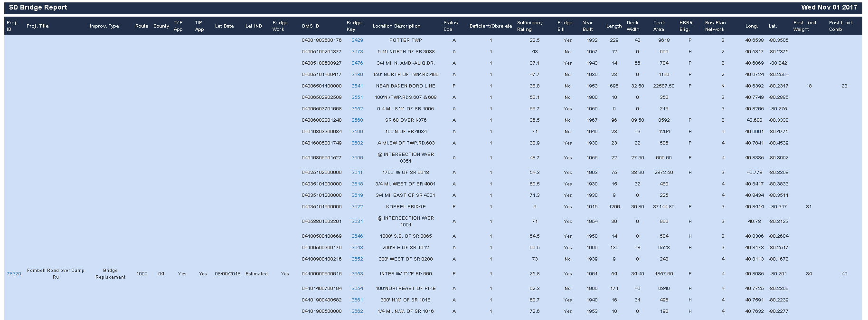
Task: Click the BMS ID 04035101600000 cell
Action: pyautogui.click(x=321, y=207)
